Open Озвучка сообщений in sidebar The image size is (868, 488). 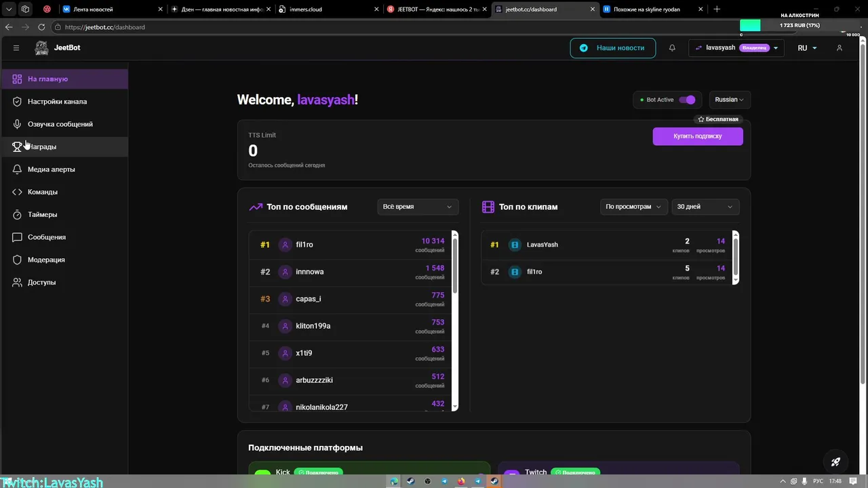tap(64, 124)
